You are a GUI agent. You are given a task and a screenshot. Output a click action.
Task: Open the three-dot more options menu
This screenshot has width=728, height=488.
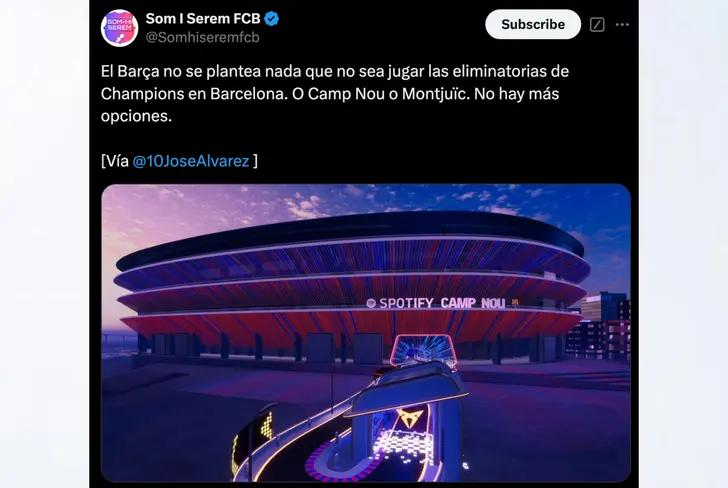click(x=622, y=25)
